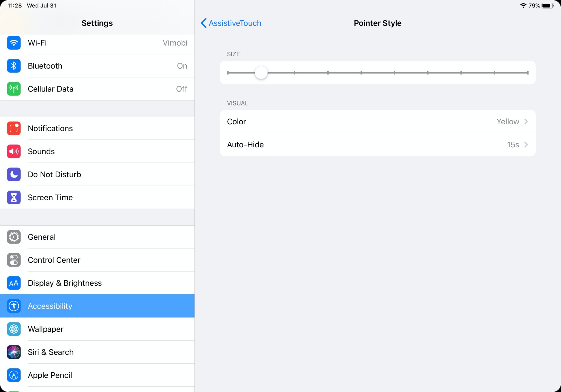Tap the Sounds speaker icon
Viewport: 561px width, 392px height.
[x=14, y=151]
